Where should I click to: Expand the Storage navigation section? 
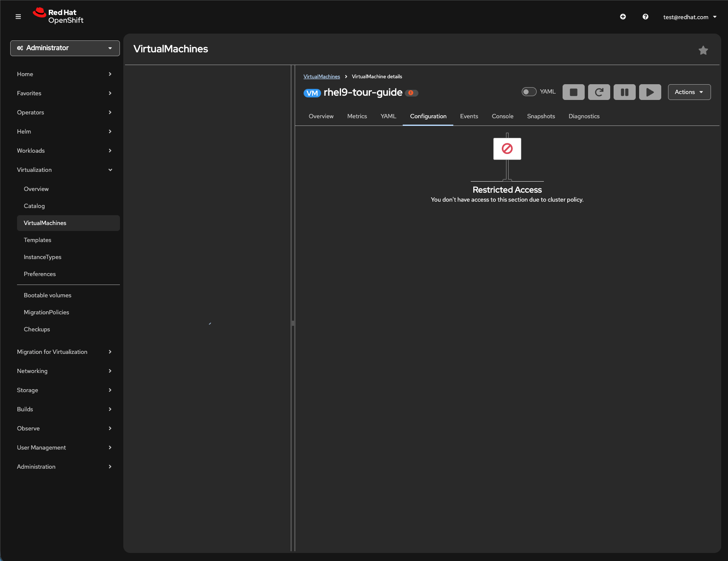(x=65, y=390)
